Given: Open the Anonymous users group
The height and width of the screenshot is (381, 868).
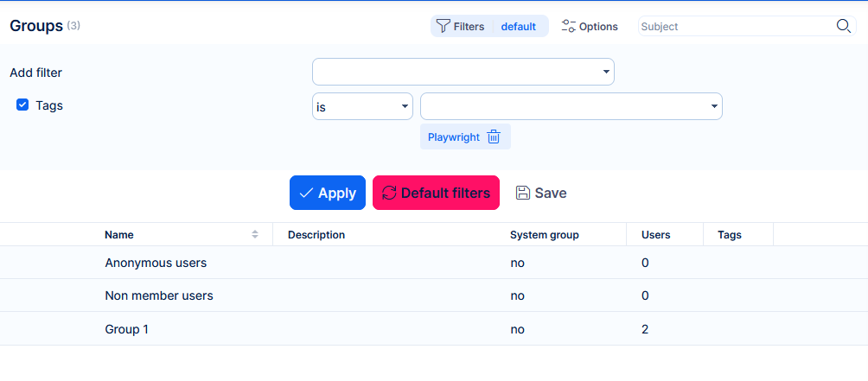Looking at the screenshot, I should (156, 263).
